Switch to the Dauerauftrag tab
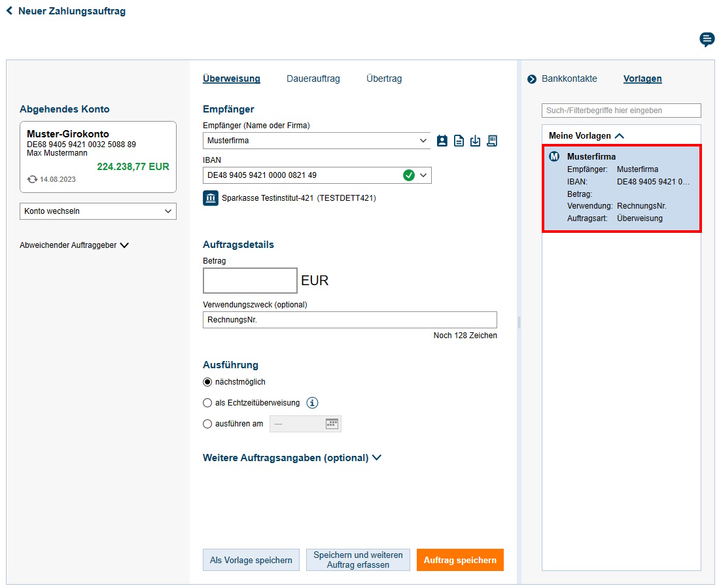Viewport: 719px width, 588px height. coord(313,79)
